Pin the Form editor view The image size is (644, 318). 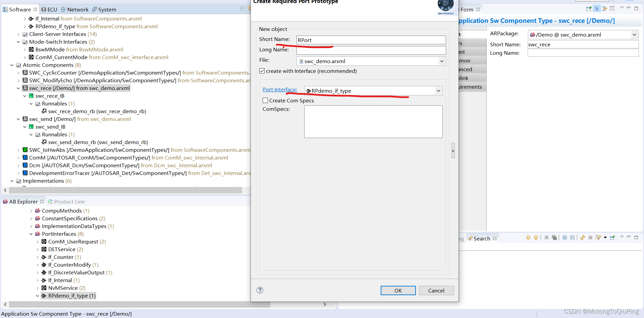(x=589, y=8)
